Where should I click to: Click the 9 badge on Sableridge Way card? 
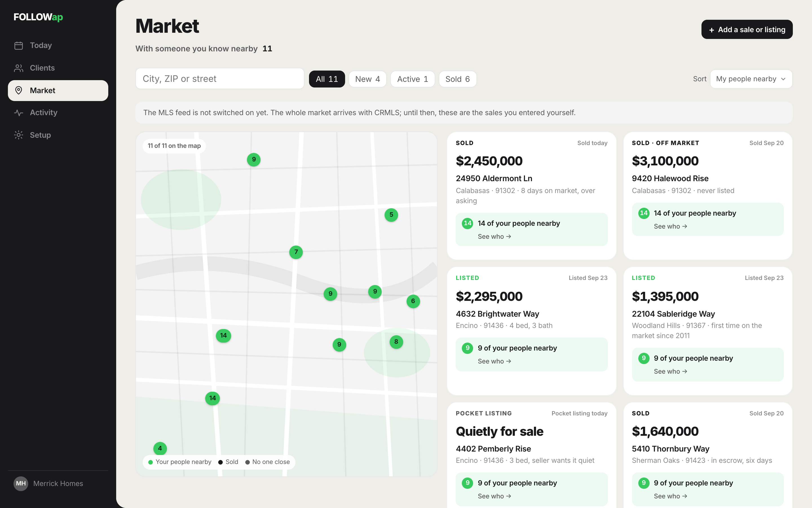tap(644, 358)
